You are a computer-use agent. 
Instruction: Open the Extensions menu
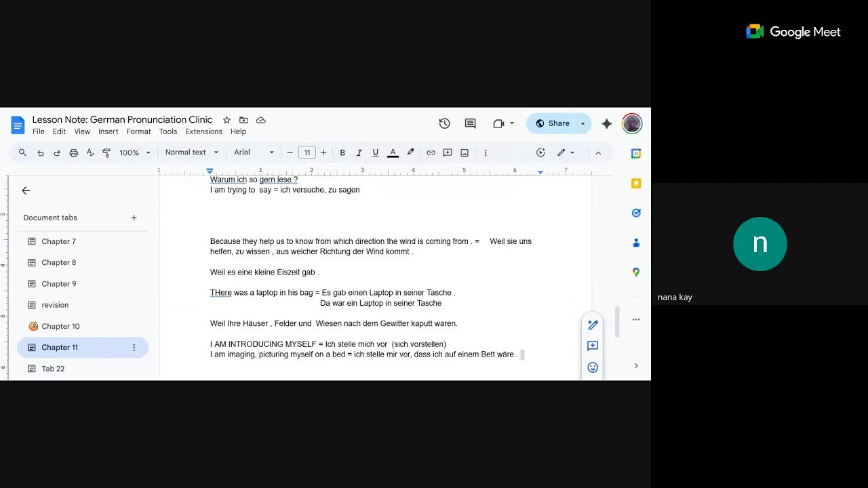[203, 131]
